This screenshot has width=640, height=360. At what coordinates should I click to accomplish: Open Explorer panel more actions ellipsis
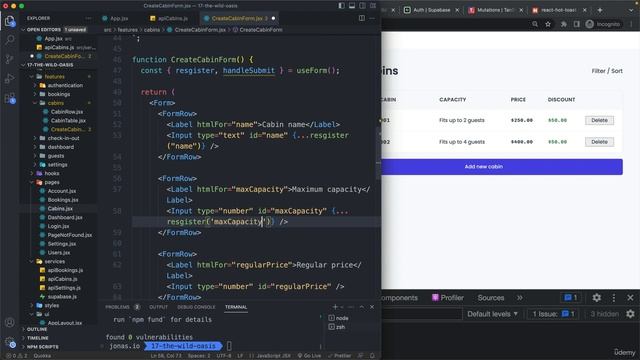click(89, 18)
